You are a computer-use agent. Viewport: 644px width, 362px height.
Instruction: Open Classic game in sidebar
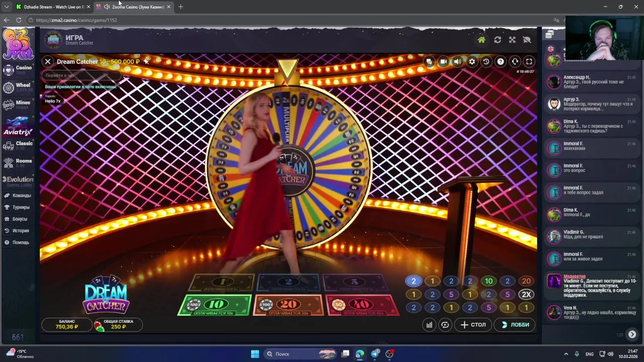click(18, 145)
